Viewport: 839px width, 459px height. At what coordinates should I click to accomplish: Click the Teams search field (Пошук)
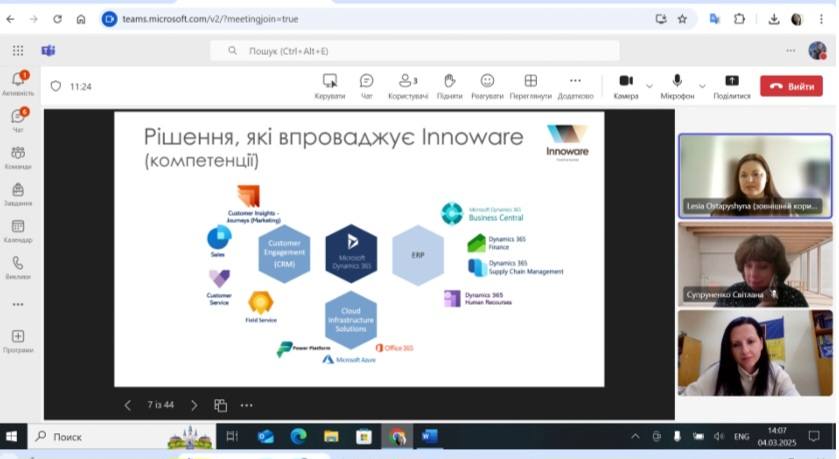click(x=415, y=50)
